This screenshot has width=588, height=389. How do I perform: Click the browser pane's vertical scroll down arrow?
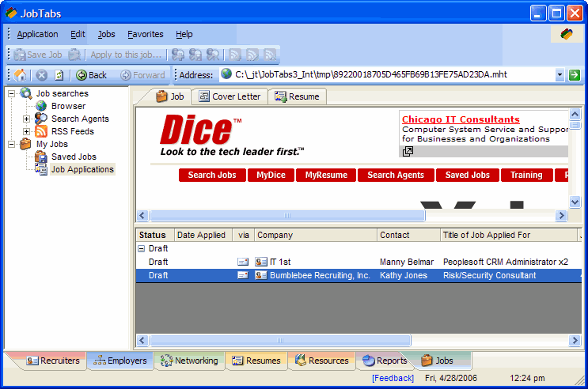coord(575,202)
